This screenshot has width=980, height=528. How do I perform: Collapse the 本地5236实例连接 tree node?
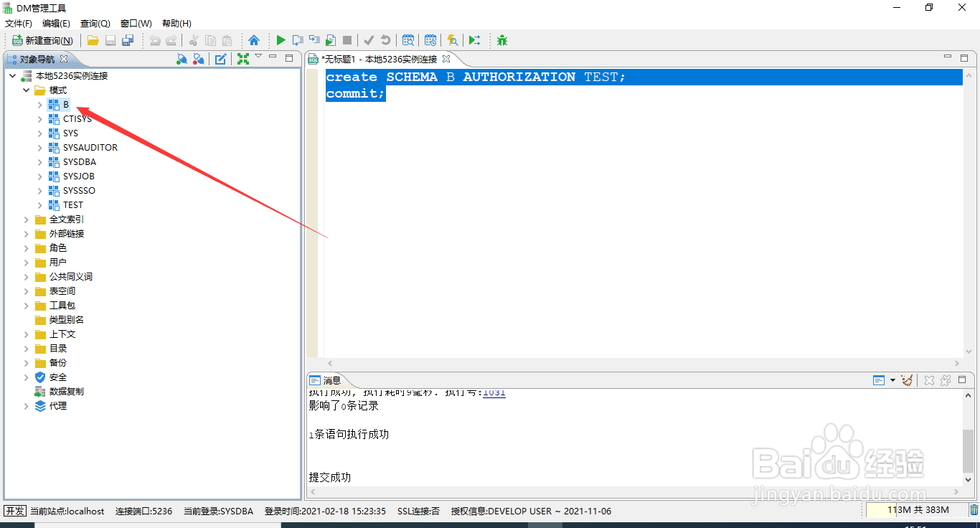pos(13,75)
